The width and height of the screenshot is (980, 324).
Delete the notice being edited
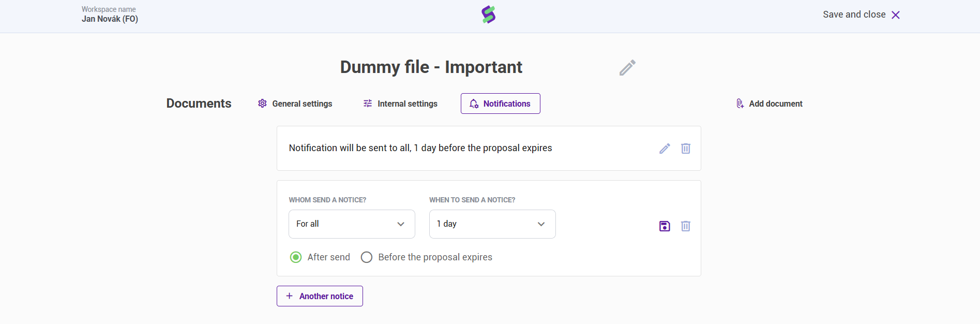coord(686,226)
